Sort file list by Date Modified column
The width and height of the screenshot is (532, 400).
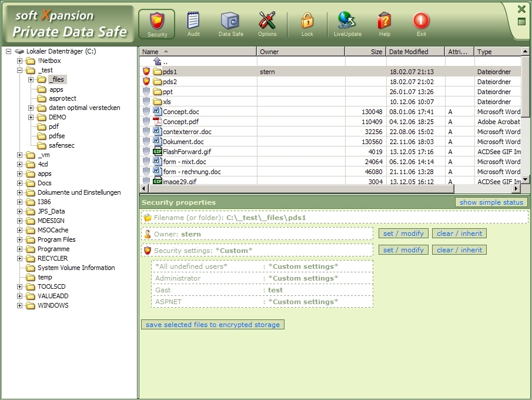pos(414,52)
